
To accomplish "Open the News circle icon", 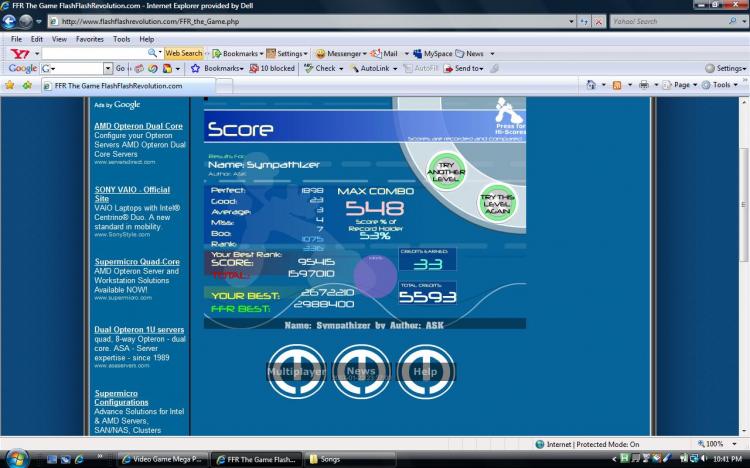I will (x=360, y=372).
